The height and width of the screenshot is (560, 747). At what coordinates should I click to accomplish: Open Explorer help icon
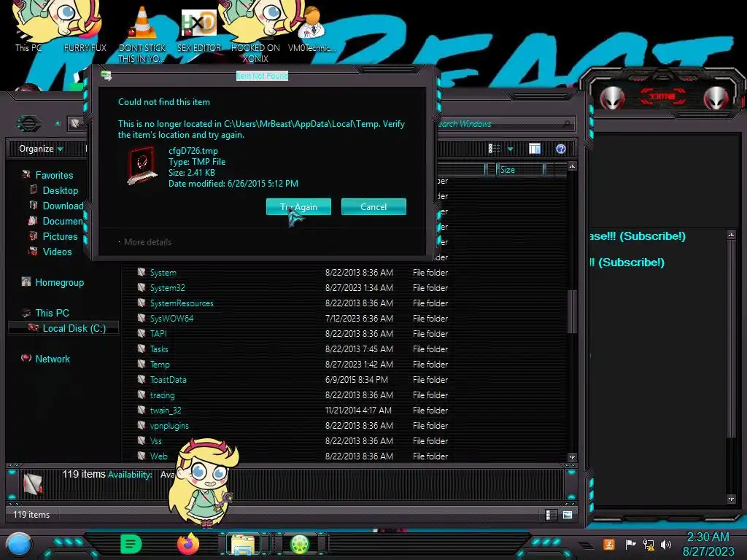coord(561,149)
